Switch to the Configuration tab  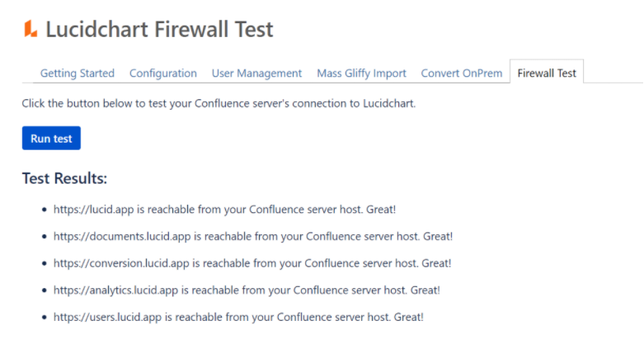pyautogui.click(x=163, y=73)
